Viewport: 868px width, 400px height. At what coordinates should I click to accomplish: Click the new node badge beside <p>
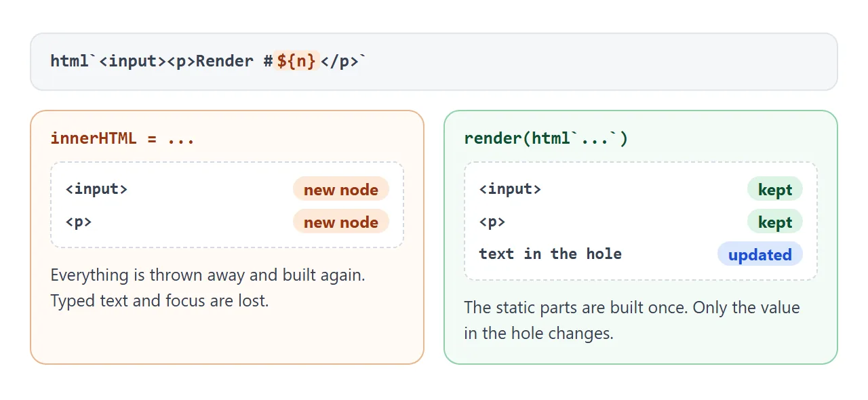click(341, 222)
